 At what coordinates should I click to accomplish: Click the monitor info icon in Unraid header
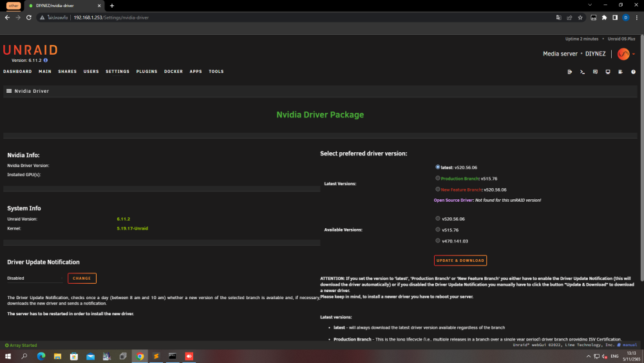[x=608, y=72]
